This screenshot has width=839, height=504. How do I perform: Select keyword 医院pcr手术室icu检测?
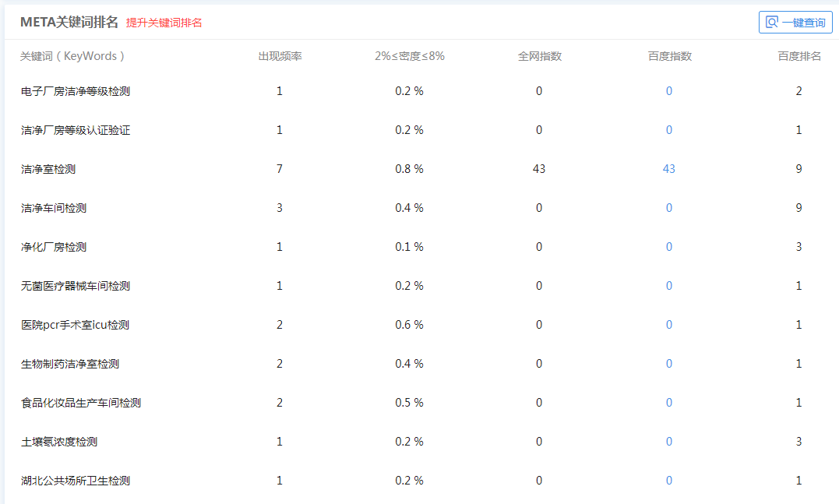(75, 326)
